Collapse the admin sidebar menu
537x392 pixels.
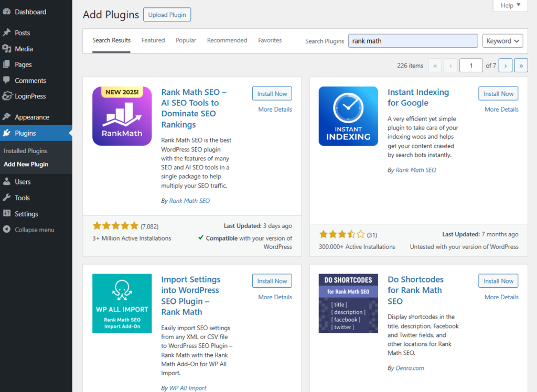coord(29,230)
